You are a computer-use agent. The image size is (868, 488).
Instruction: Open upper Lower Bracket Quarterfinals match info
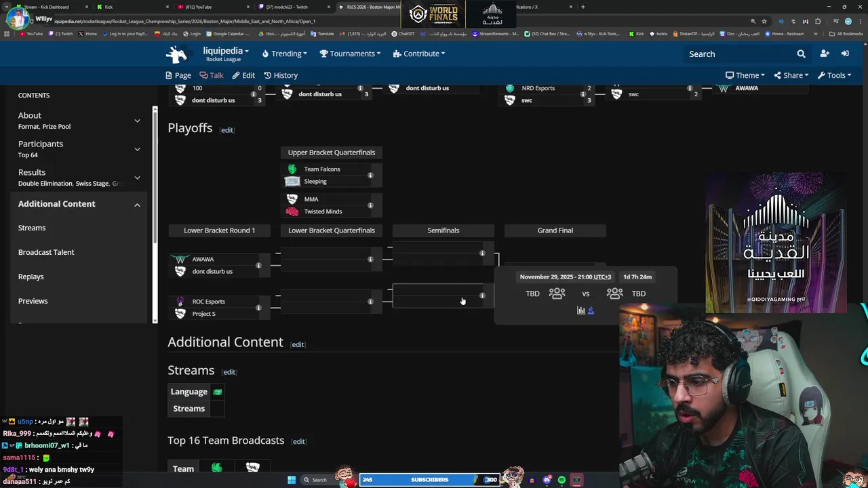click(370, 259)
